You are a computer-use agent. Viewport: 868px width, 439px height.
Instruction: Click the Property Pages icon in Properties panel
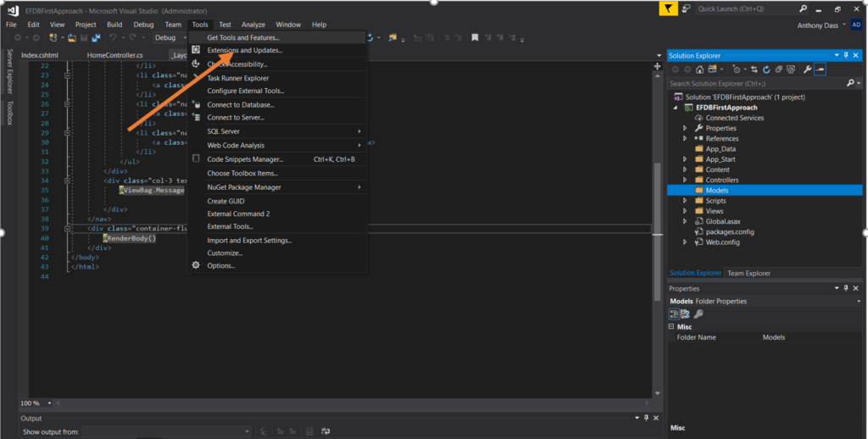click(x=698, y=314)
